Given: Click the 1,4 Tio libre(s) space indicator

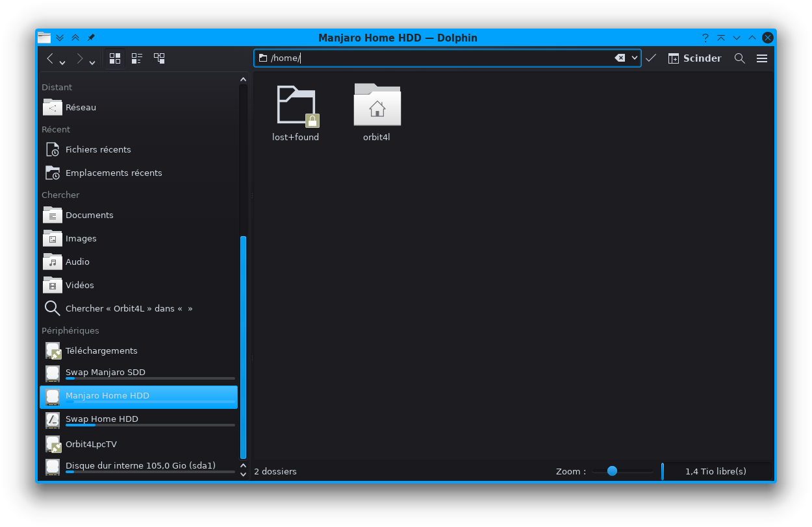Looking at the screenshot, I should tap(716, 471).
